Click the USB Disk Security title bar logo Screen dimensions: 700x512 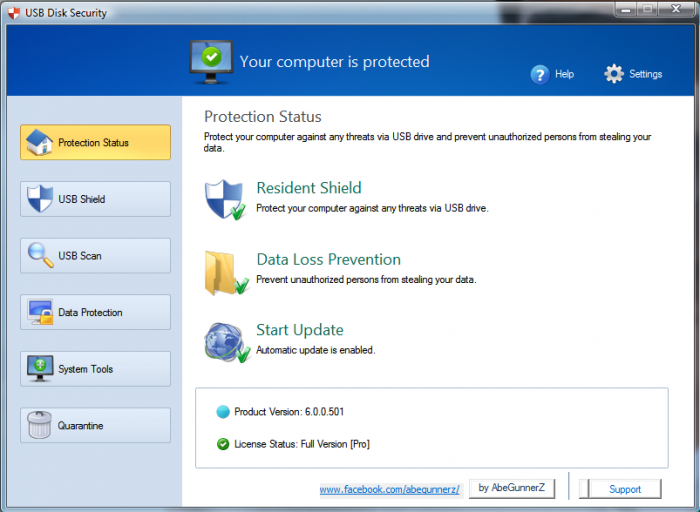coord(14,13)
